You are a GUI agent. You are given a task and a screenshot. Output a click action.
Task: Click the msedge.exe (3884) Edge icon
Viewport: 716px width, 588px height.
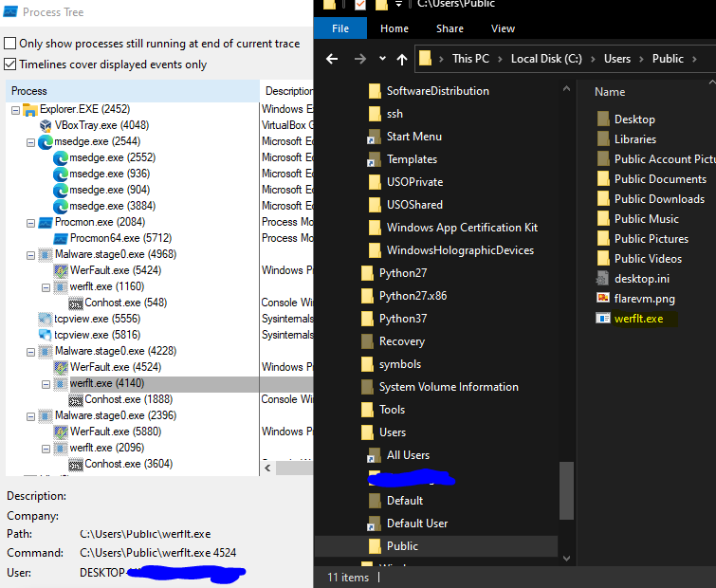point(61,207)
